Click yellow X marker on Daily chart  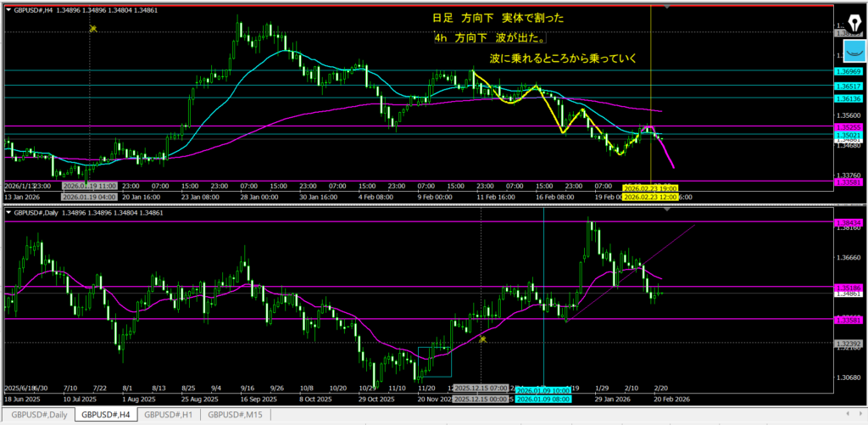pos(482,339)
